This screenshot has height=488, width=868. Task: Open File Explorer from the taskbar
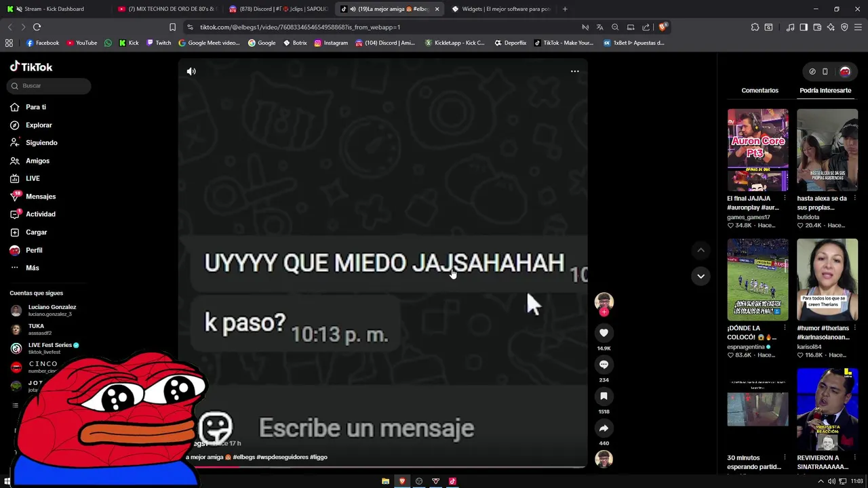coord(385,481)
